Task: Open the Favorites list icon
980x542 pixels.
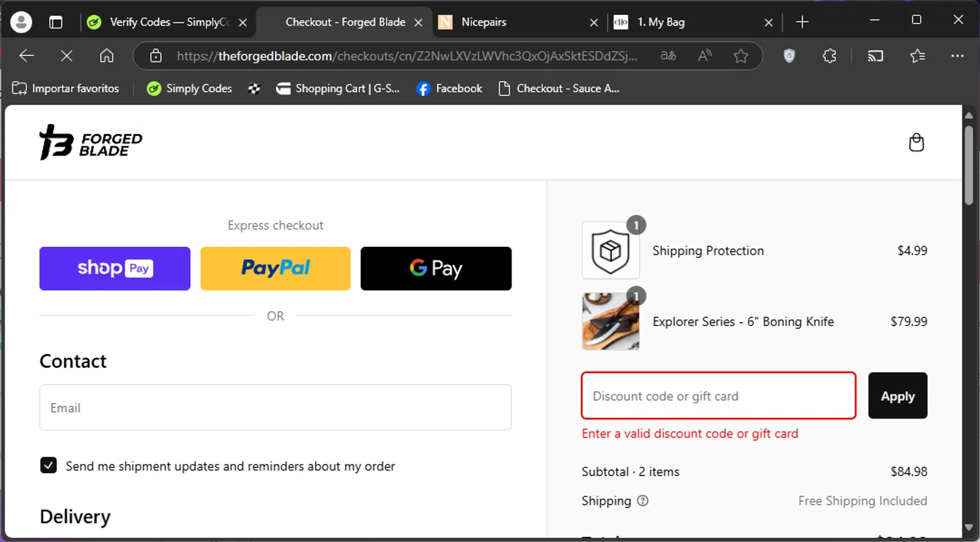Action: 917,56
